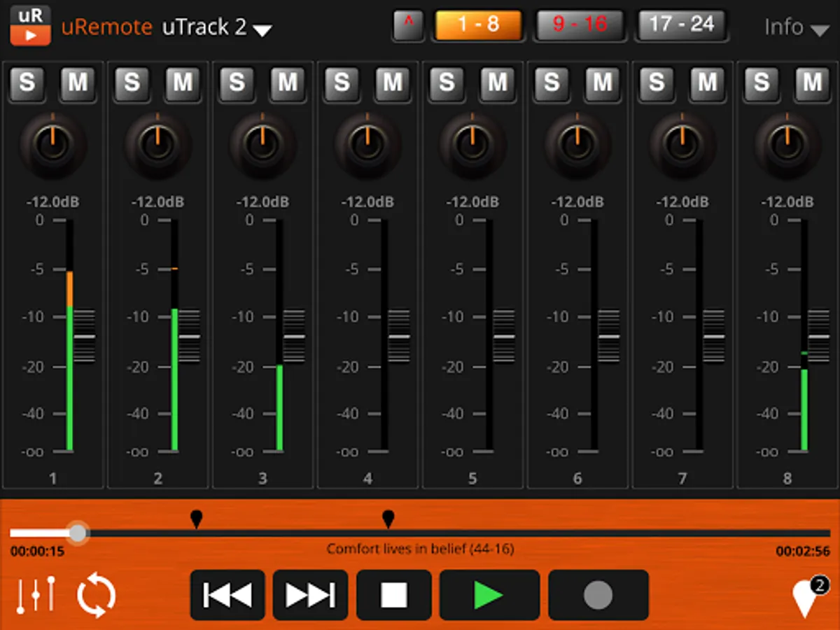Skip forward to next track
The height and width of the screenshot is (630, 840).
310,595
